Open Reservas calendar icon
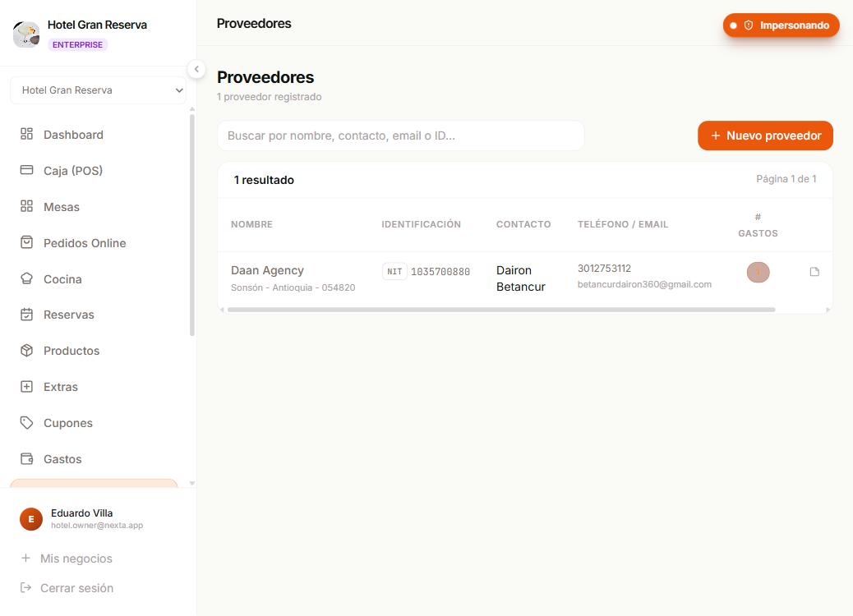The height and width of the screenshot is (616, 853). [x=26, y=315]
